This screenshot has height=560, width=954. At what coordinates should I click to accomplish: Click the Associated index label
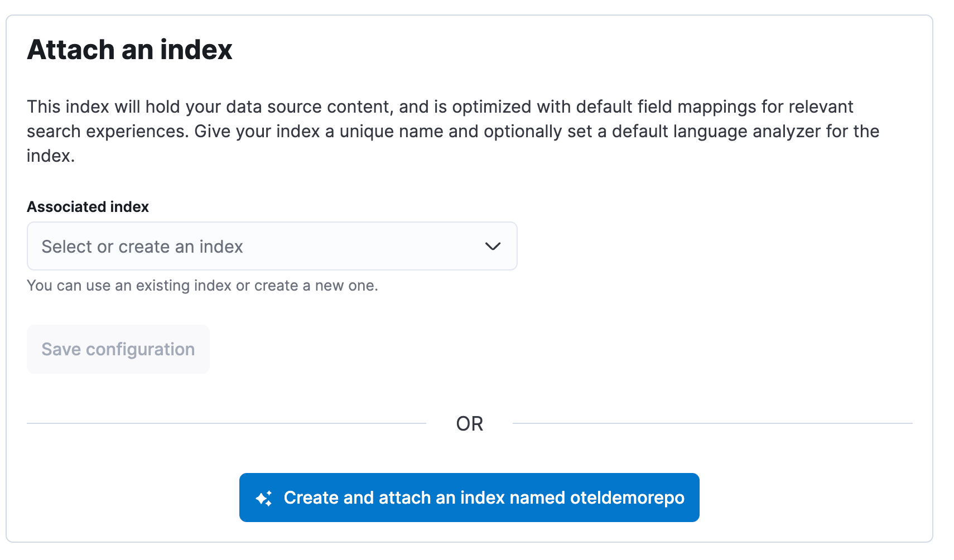coord(87,206)
